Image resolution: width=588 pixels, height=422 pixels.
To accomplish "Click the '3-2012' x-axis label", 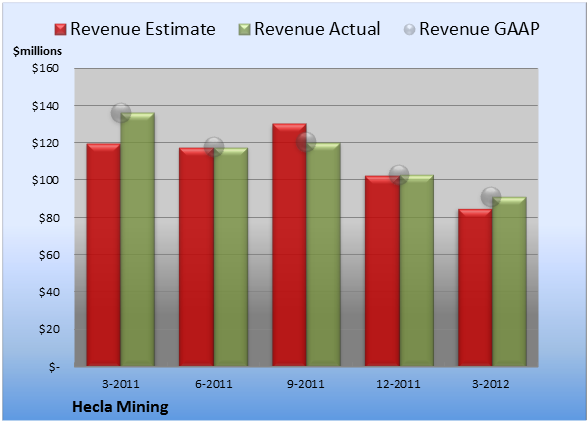I will (x=491, y=384).
